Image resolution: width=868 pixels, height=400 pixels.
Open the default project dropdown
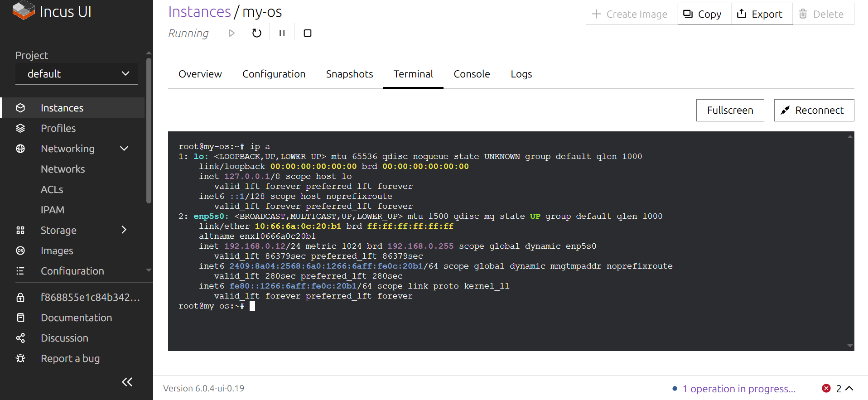pos(77,74)
